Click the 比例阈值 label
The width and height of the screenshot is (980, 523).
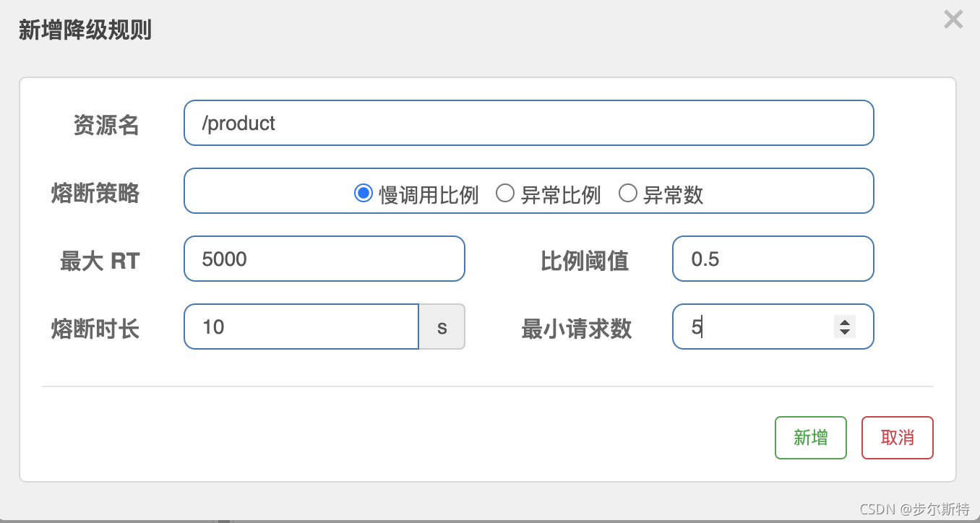585,261
